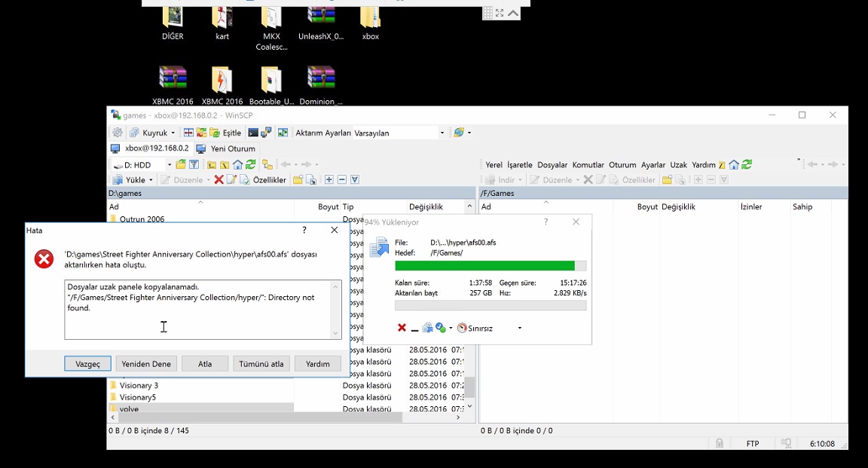This screenshot has width=868, height=468.
Task: Click the local plus select files icon
Action: pyautogui.click(x=329, y=179)
